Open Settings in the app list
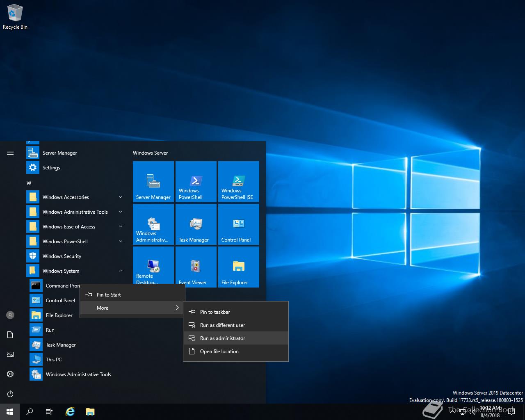 click(75, 167)
